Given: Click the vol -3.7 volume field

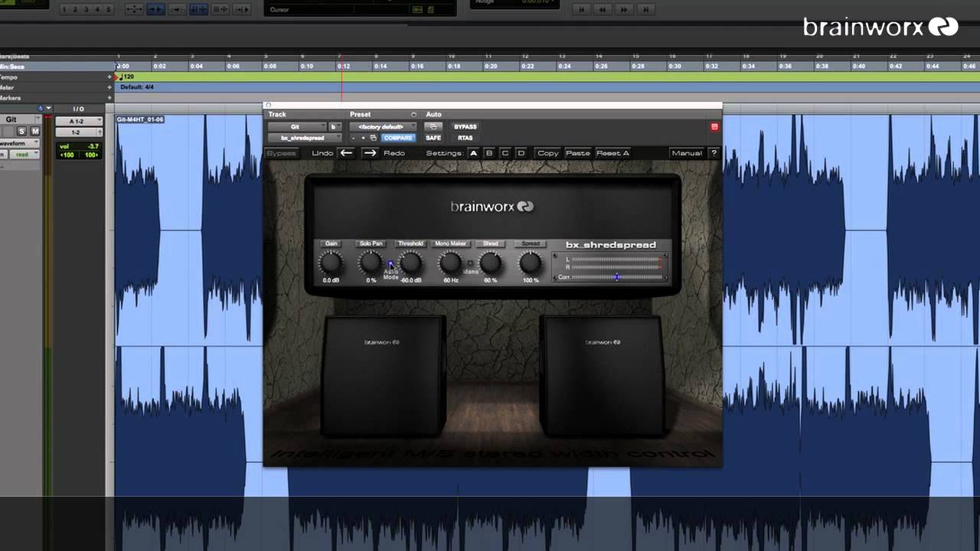Looking at the screenshot, I should [x=79, y=146].
